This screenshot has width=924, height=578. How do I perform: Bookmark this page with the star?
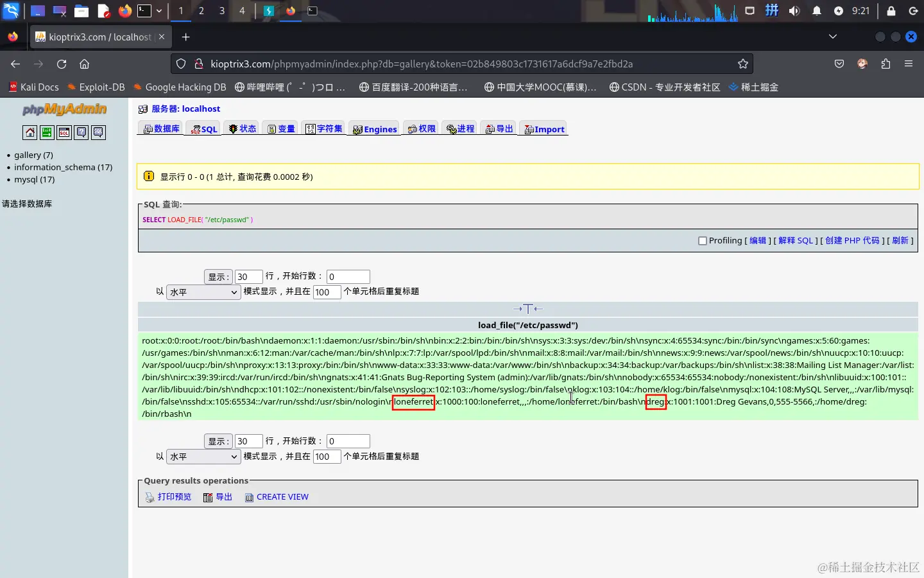tap(743, 64)
